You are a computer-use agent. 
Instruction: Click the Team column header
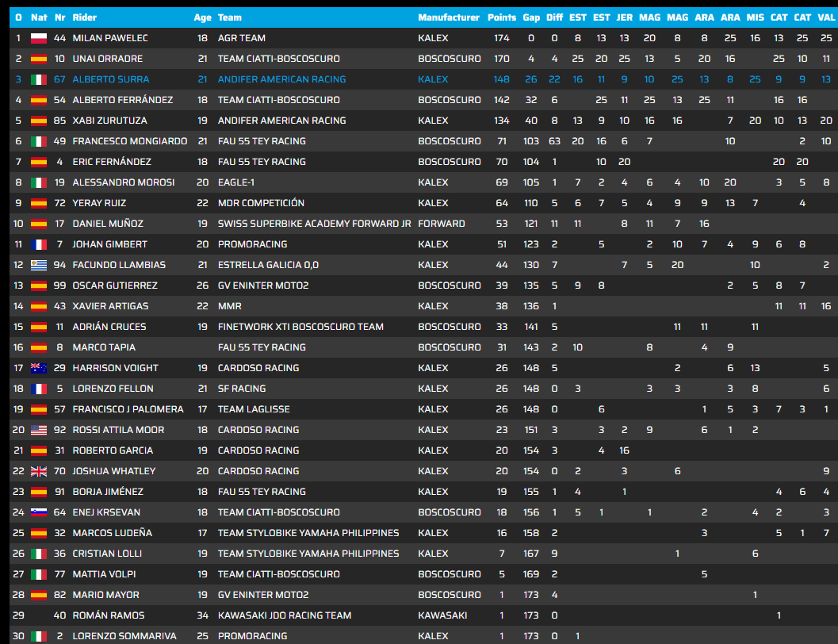[x=229, y=17]
